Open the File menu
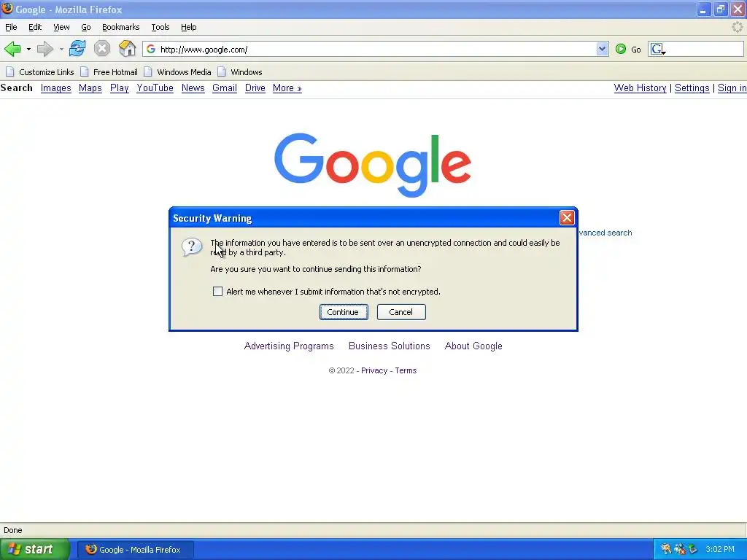 point(11,27)
